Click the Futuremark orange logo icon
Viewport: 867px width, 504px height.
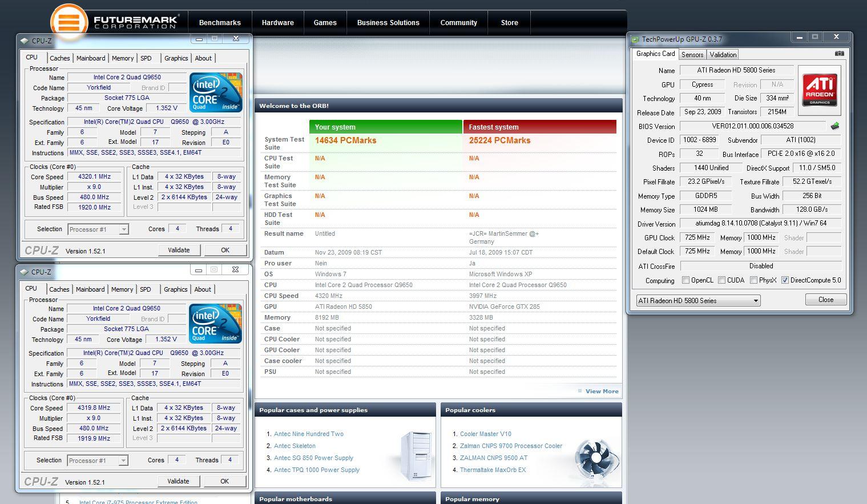[x=68, y=22]
